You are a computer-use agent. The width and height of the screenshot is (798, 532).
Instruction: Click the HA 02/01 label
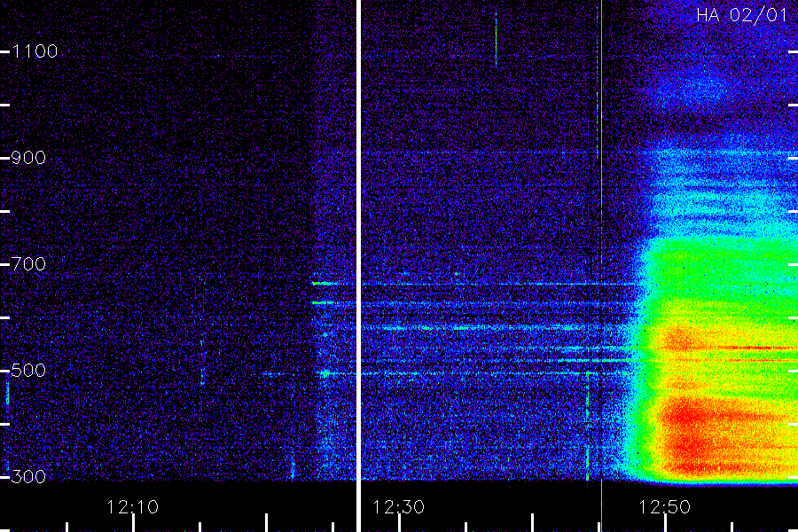pos(741,15)
